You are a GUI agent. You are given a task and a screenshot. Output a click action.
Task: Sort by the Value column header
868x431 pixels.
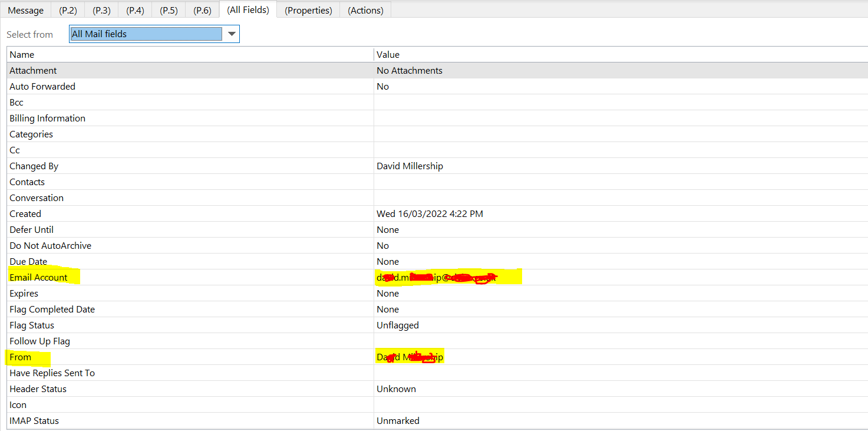click(621, 54)
